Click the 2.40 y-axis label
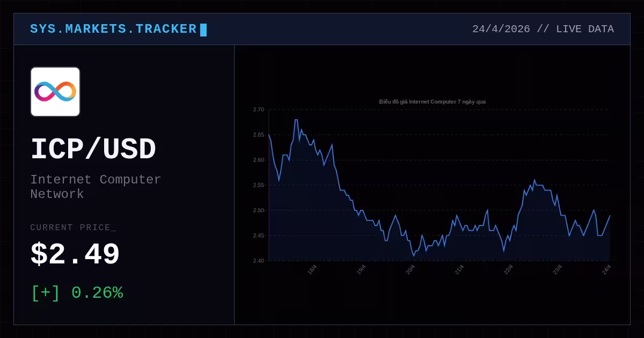644x338 pixels. point(259,261)
